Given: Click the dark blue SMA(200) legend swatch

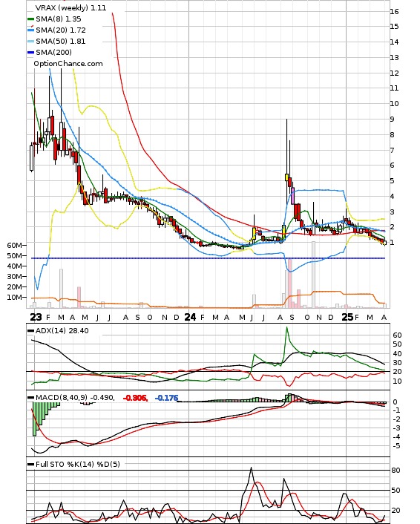Looking at the screenshot, I should click(30, 53).
